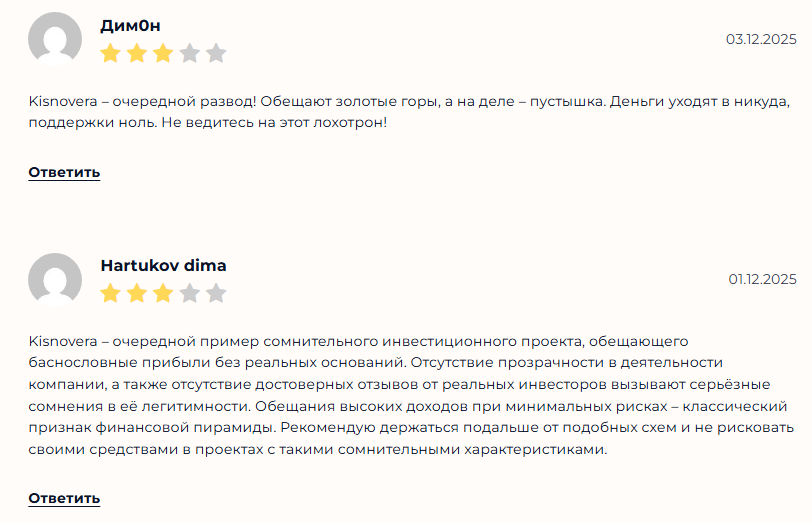812x522 pixels.
Task: Click ДимОн's gray profile avatar
Action: pyautogui.click(x=55, y=40)
